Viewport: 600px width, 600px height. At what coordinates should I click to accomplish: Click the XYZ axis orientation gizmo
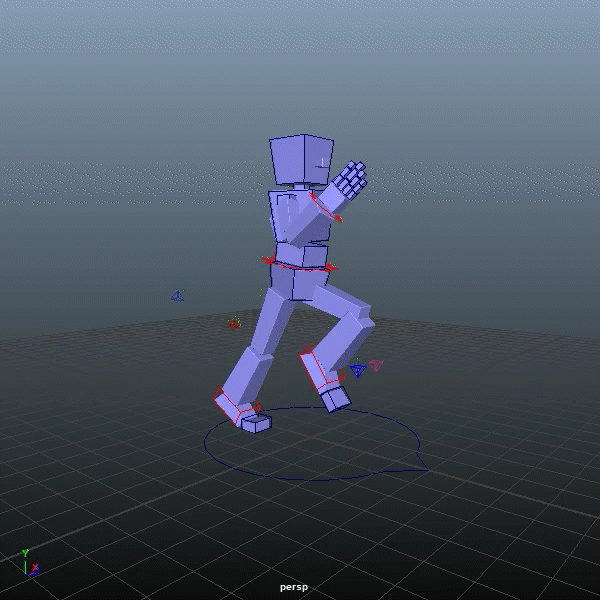point(30,563)
